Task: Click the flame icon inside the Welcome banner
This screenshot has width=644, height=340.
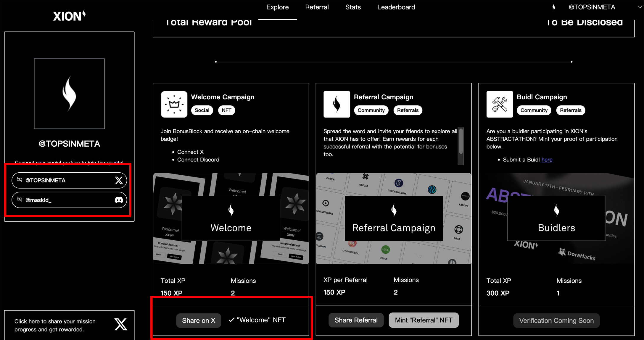Action: click(x=231, y=211)
